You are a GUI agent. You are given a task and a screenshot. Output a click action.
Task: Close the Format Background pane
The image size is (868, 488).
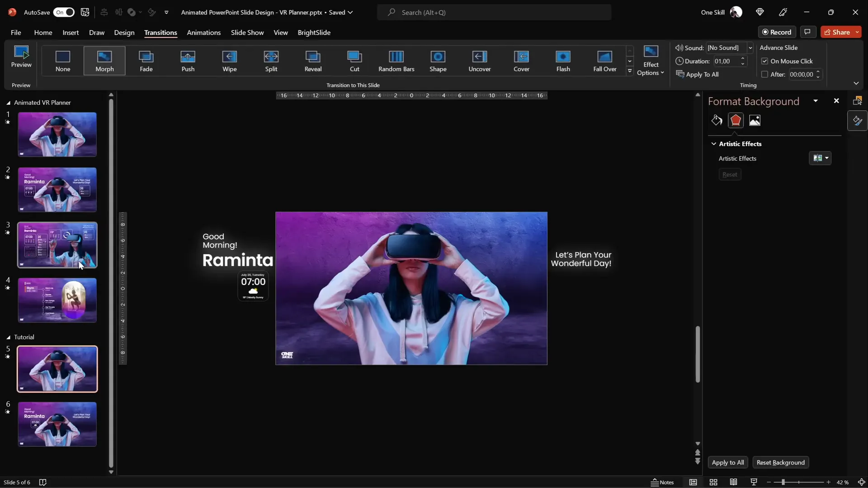coord(836,101)
